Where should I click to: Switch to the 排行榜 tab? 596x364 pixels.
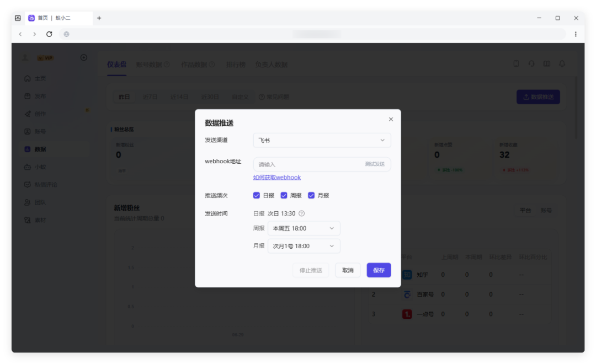[x=236, y=65]
